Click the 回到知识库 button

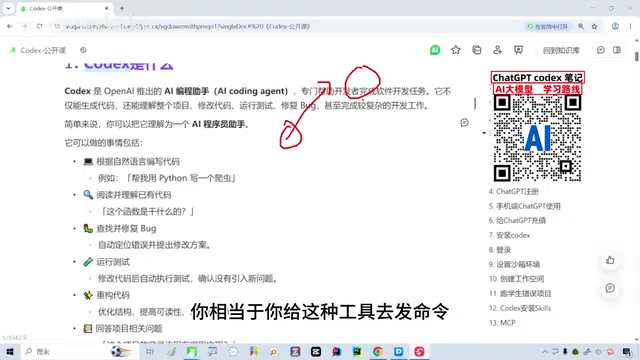pyautogui.click(x=561, y=50)
